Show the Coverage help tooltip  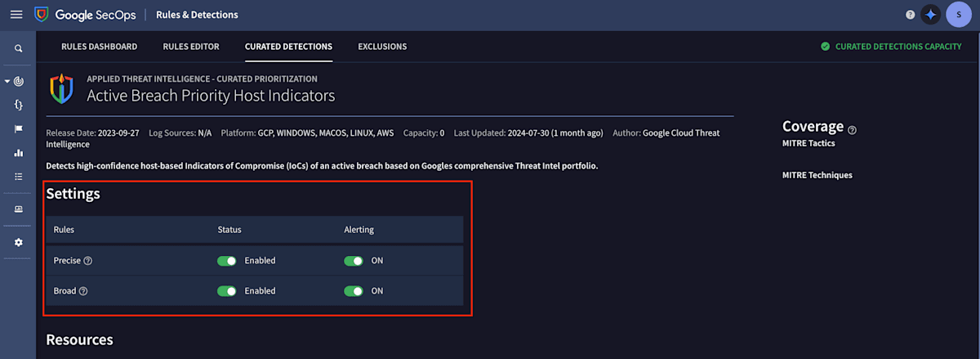[x=853, y=130]
